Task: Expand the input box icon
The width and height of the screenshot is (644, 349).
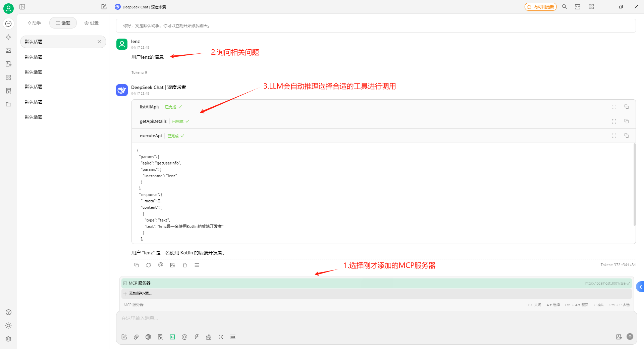Action: click(x=221, y=337)
